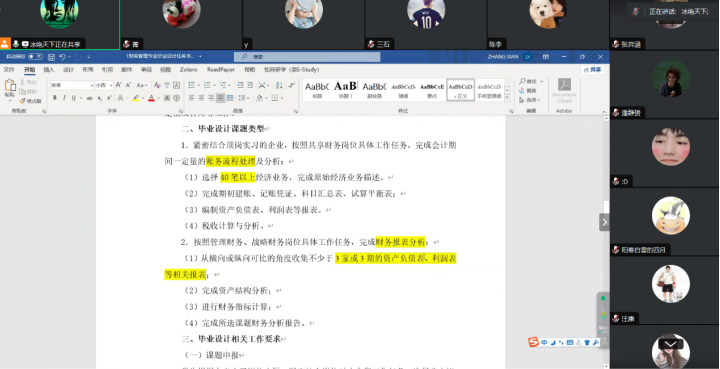Decrease font size with the smaller A icon

(x=128, y=85)
